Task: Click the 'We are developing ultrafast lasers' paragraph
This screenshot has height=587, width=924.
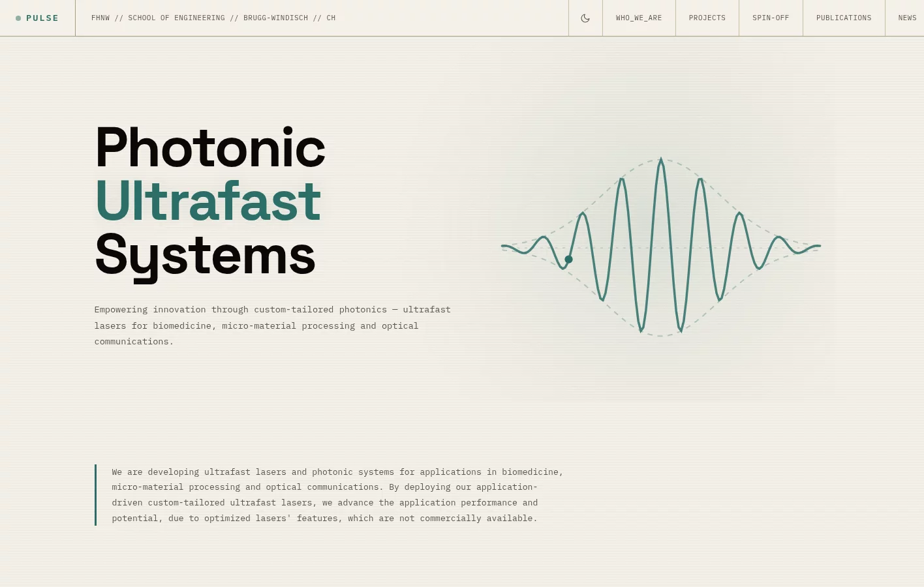Action: click(337, 495)
